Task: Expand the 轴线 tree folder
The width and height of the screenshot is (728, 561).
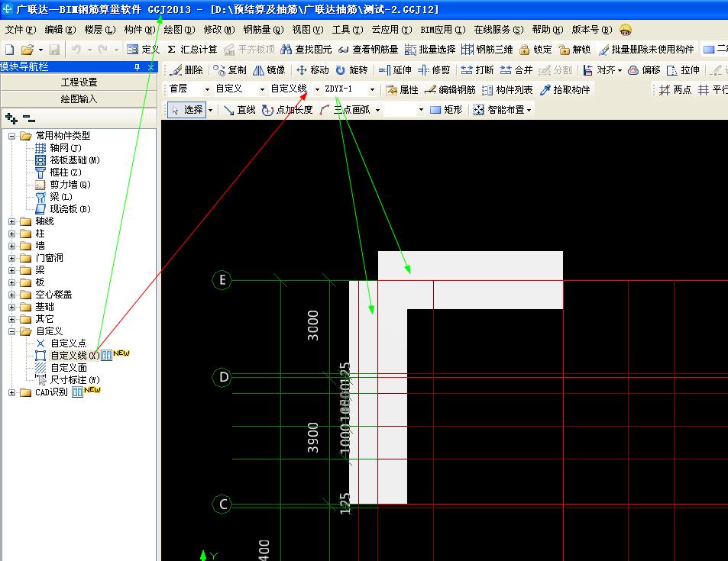Action: click(x=12, y=221)
